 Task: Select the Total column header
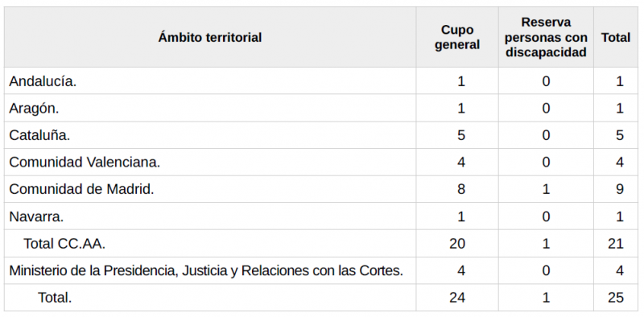tap(616, 37)
